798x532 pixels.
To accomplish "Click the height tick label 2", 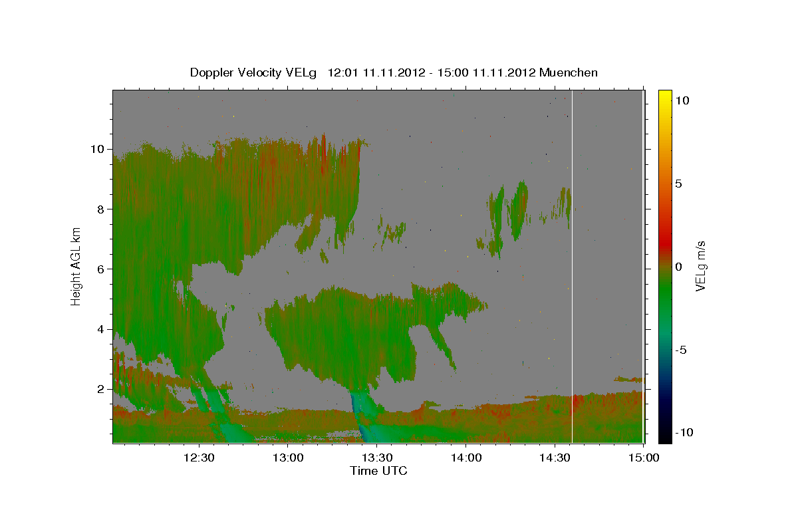I will point(100,389).
